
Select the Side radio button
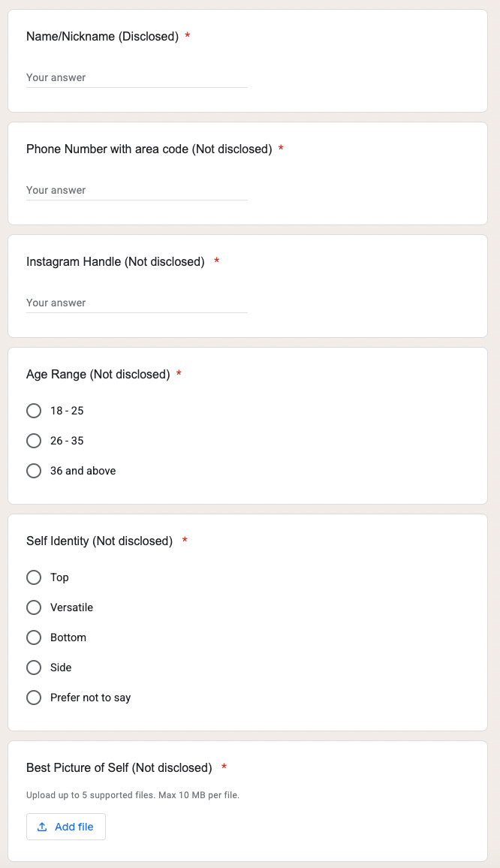(x=34, y=668)
